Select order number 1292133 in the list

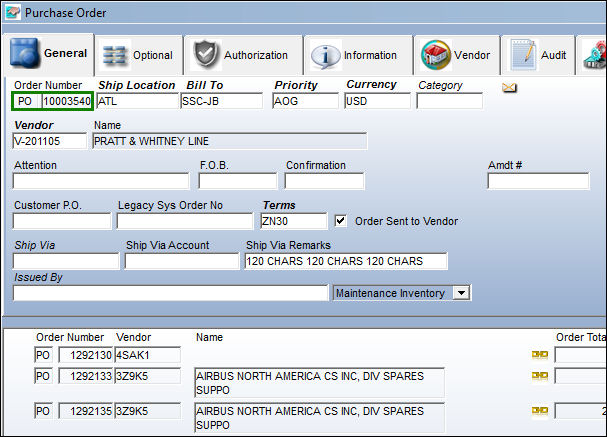click(86, 376)
